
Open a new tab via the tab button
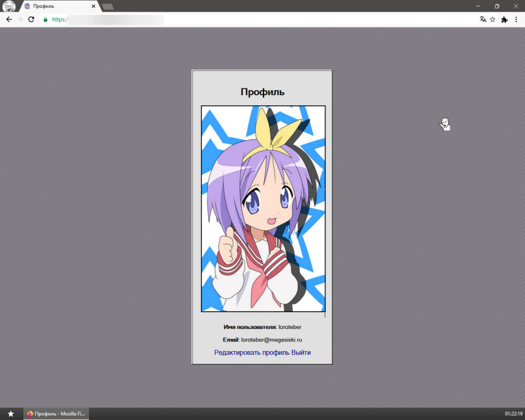[x=108, y=7]
